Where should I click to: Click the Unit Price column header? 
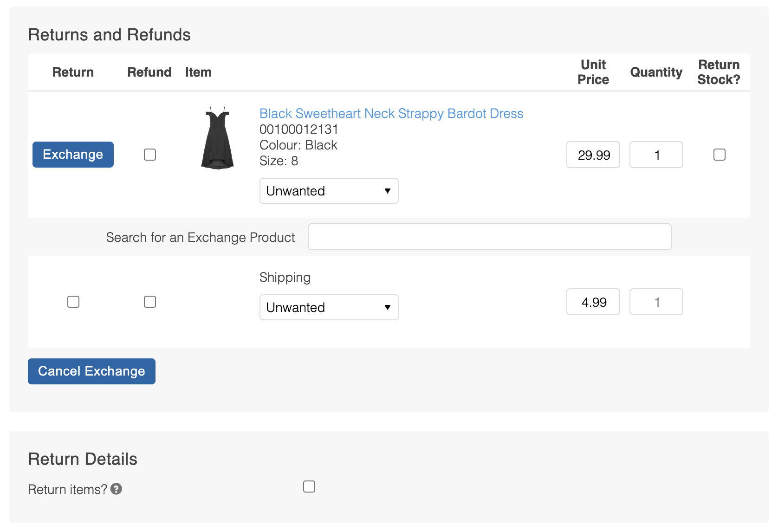click(593, 72)
